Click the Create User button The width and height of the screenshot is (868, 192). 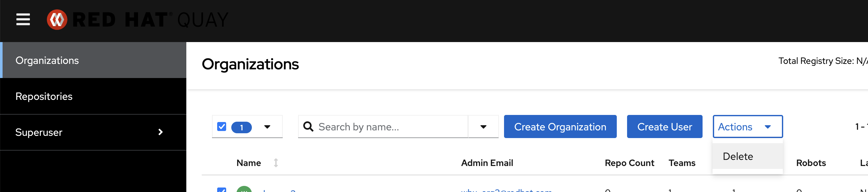[664, 127]
